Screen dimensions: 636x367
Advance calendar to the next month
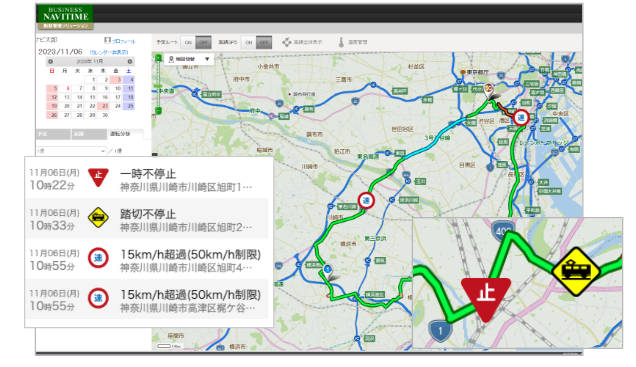point(130,62)
